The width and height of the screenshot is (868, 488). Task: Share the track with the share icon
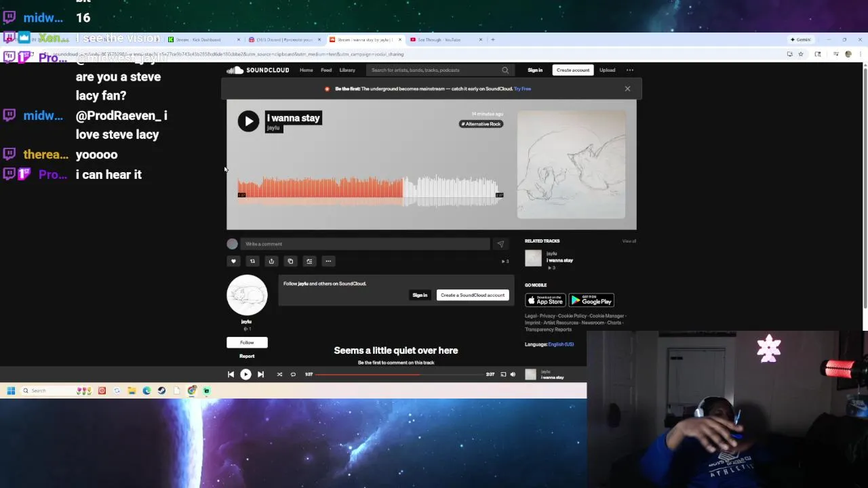[271, 261]
